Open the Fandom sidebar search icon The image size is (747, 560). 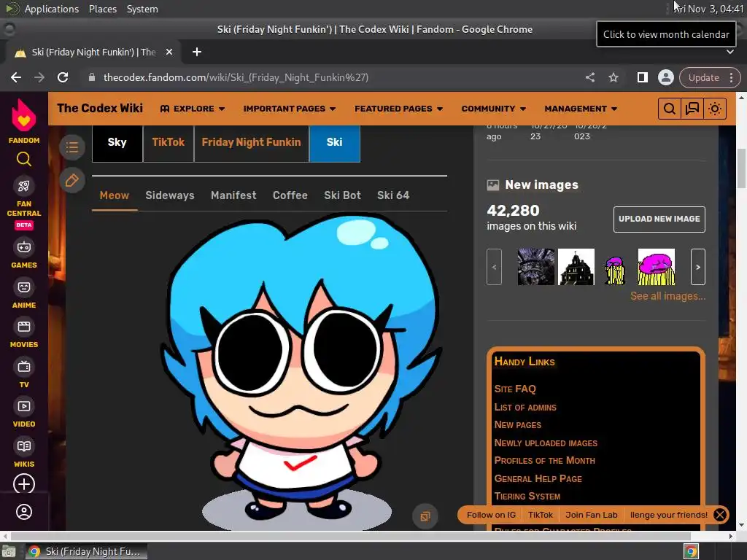[24, 159]
